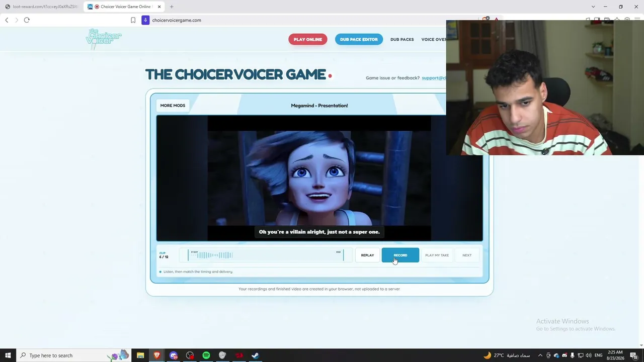Go to the Next clip
644x362 pixels.
467,255
